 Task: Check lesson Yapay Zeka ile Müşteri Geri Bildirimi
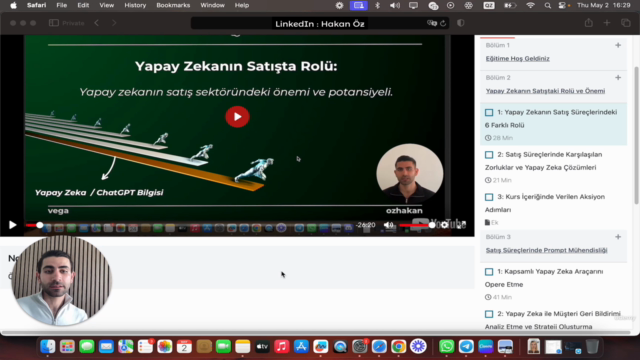pos(489,314)
